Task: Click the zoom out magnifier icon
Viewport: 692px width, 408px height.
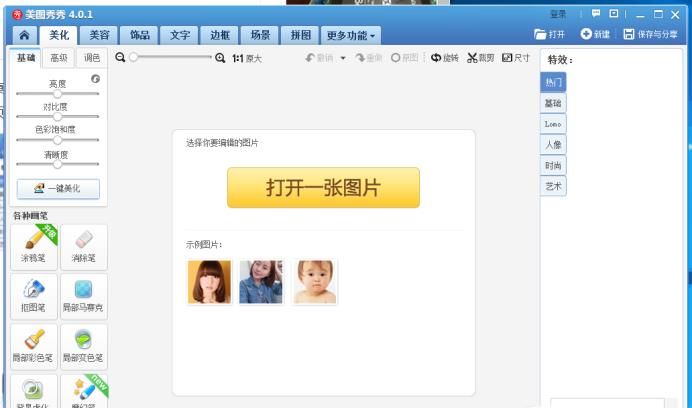Action: pos(120,57)
